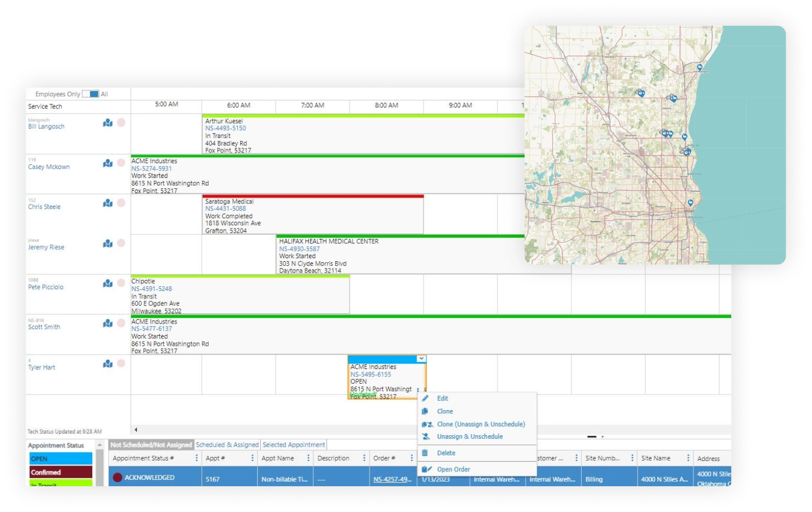The height and width of the screenshot is (512, 812).
Task: Click clipboard icon next to Open Order
Action: click(426, 469)
